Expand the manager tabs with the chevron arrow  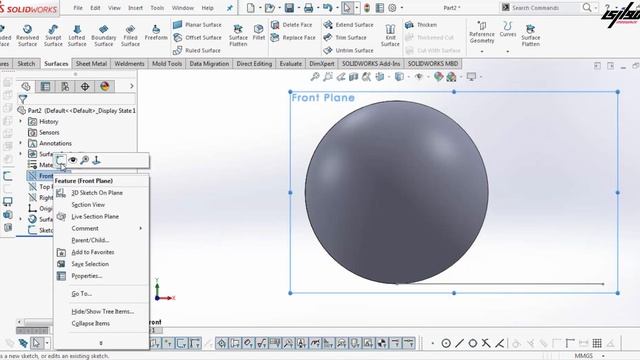131,86
